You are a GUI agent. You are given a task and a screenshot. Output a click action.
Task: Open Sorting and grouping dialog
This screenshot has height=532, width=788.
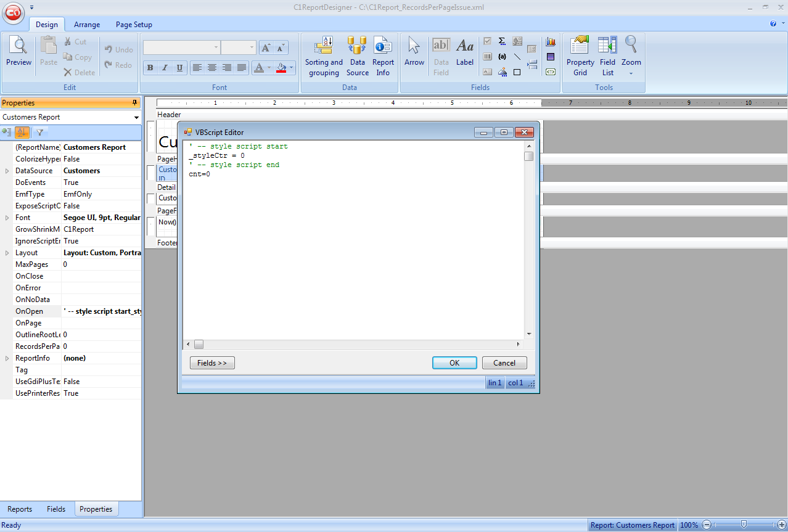[324, 57]
